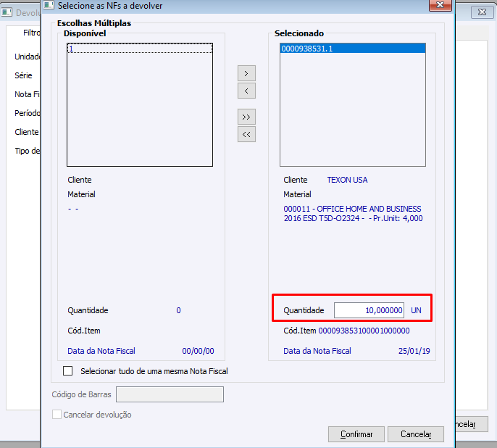Toggle Cancelar devolução checkbox
The image size is (497, 448).
click(57, 415)
